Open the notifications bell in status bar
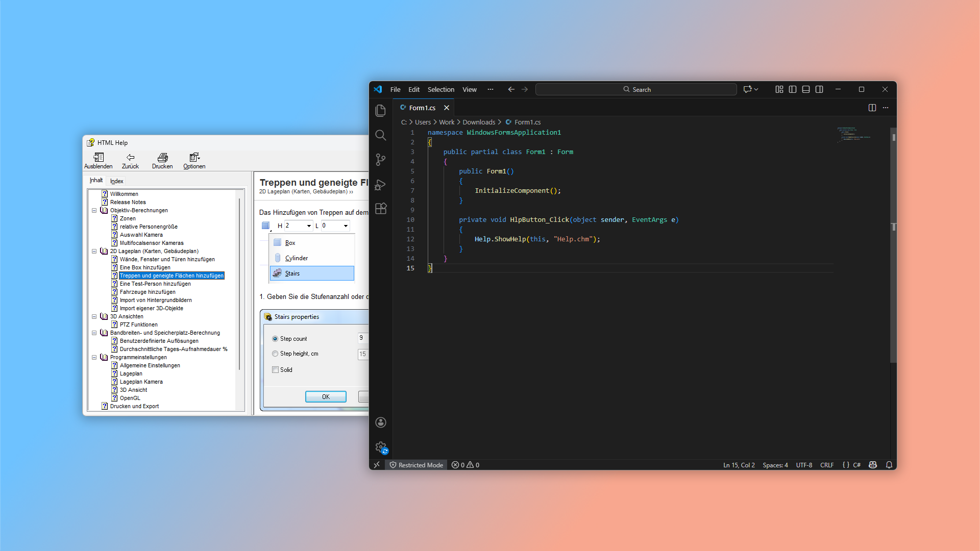The width and height of the screenshot is (980, 551). pyautogui.click(x=889, y=465)
